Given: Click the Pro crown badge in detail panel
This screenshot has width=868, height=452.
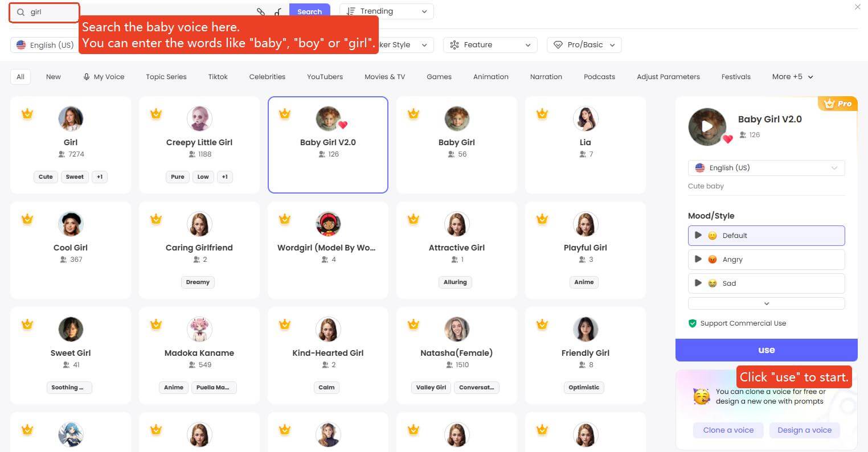Looking at the screenshot, I should pos(838,104).
